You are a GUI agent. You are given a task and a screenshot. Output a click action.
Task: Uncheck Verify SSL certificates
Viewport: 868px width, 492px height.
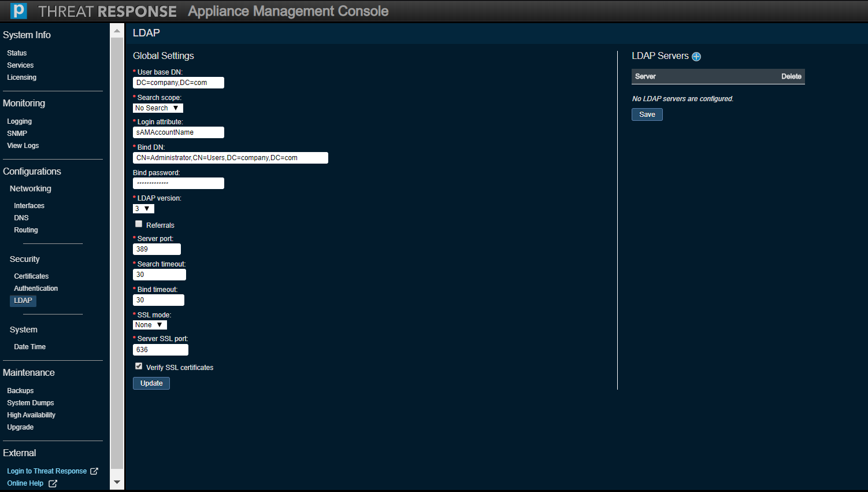139,367
